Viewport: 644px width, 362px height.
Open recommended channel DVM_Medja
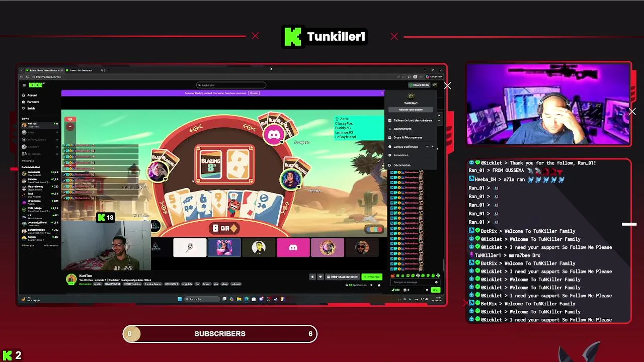pos(39,209)
